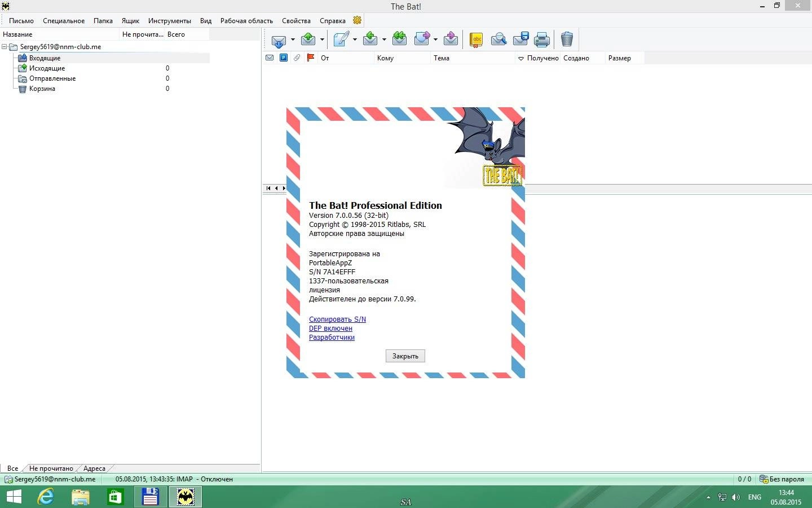The height and width of the screenshot is (508, 812).
Task: Click the Print message icon
Action: (542, 39)
